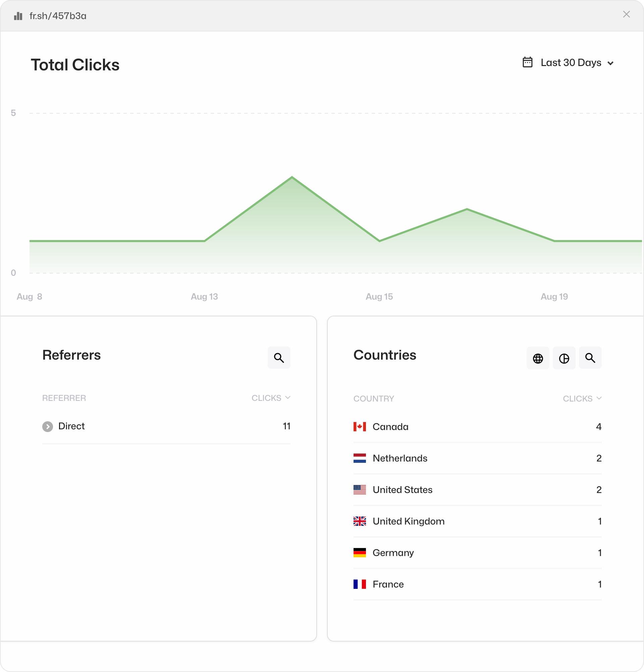Click the add/plus icon in Countries panel
644x672 pixels.
(x=563, y=358)
